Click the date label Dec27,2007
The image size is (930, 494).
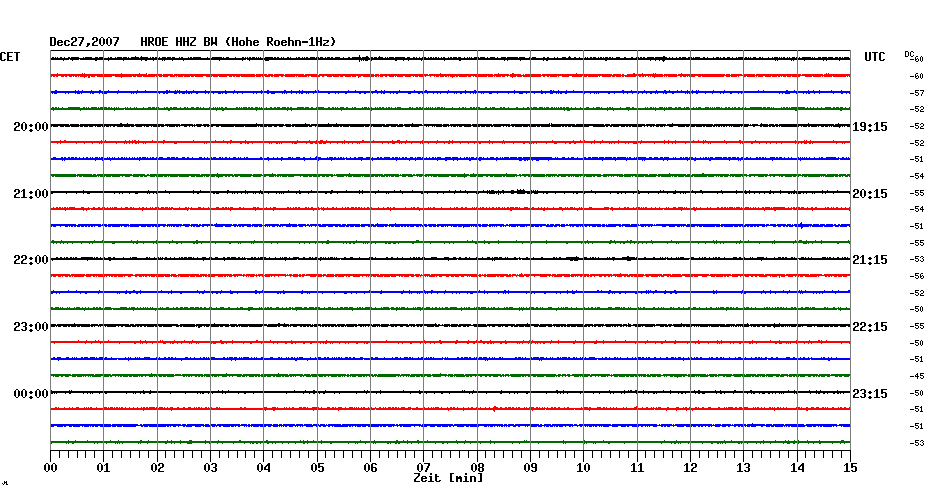coord(84,42)
